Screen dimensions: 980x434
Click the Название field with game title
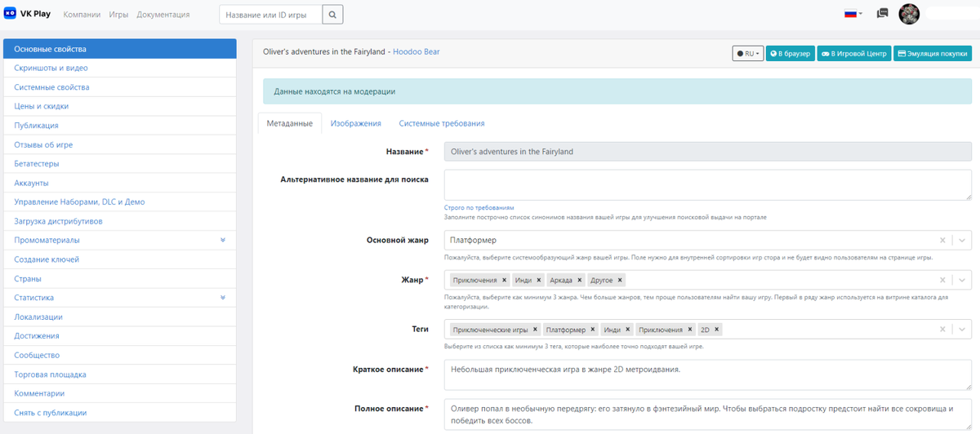(x=708, y=152)
